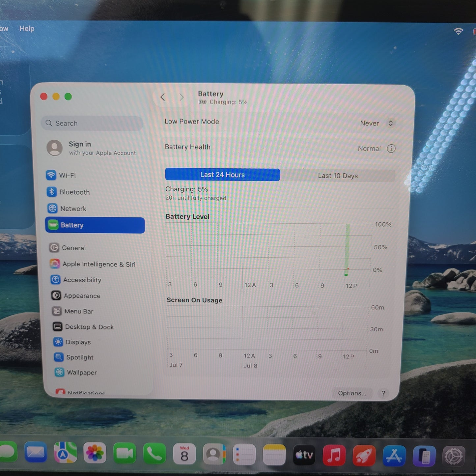Click the Search field in sidebar
476x476 pixels.
[x=93, y=123]
